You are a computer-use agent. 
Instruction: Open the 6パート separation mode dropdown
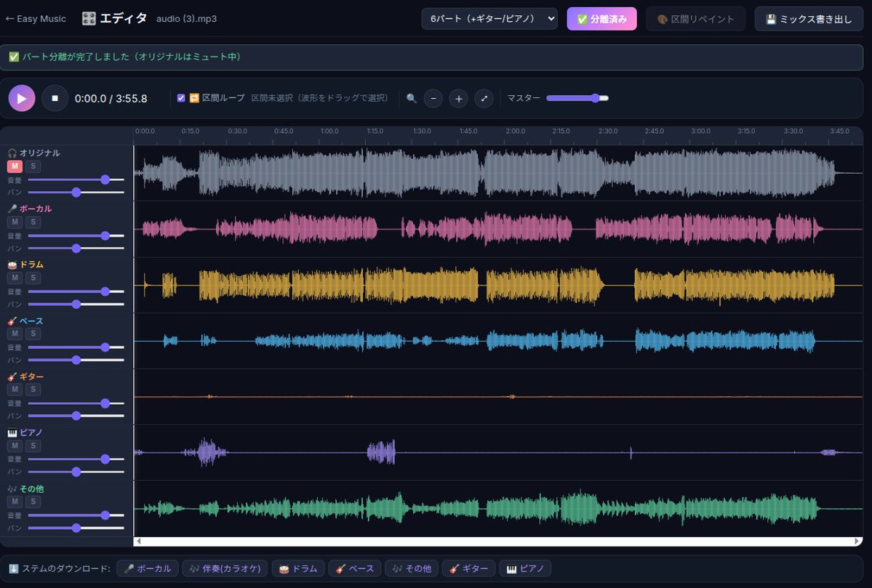click(x=489, y=18)
